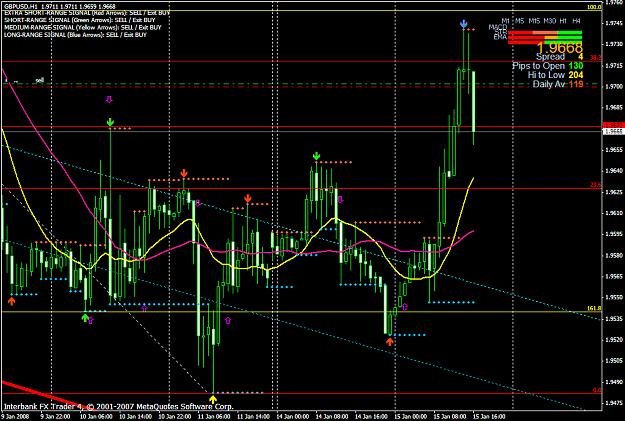The width and height of the screenshot is (625, 421).
Task: Click the 1.9580 price axis label
Action: 614,255
